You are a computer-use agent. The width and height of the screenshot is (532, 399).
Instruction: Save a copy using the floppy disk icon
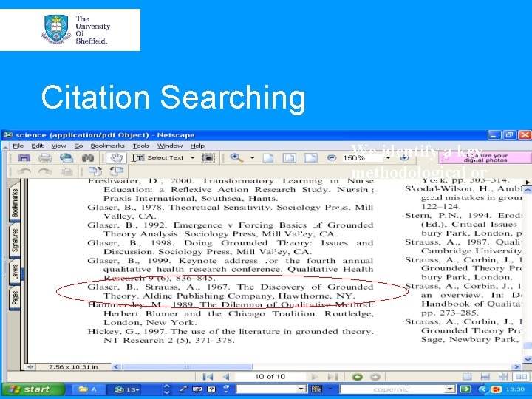tap(24, 158)
